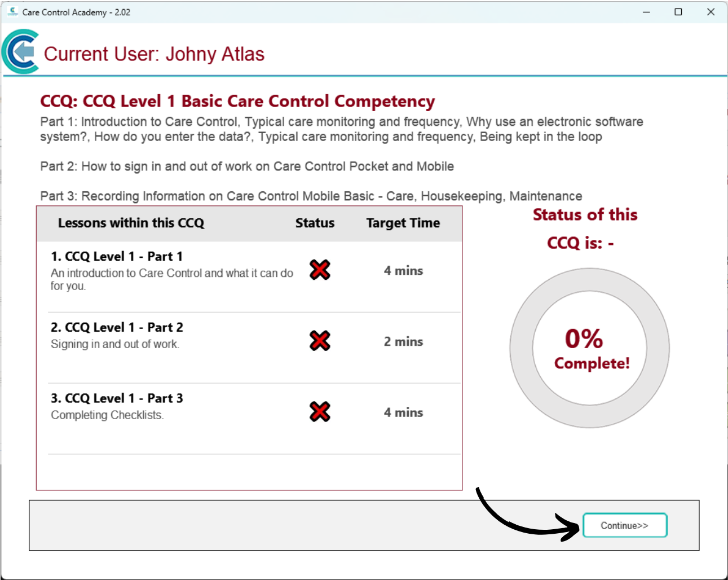Image resolution: width=728 pixels, height=580 pixels.
Task: Click the 4 mins target for Part 3
Action: 403,413
